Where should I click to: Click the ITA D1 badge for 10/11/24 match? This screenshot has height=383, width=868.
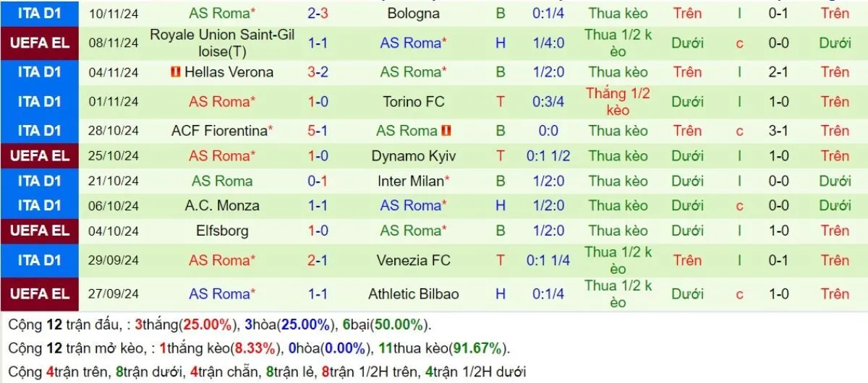pyautogui.click(x=39, y=13)
